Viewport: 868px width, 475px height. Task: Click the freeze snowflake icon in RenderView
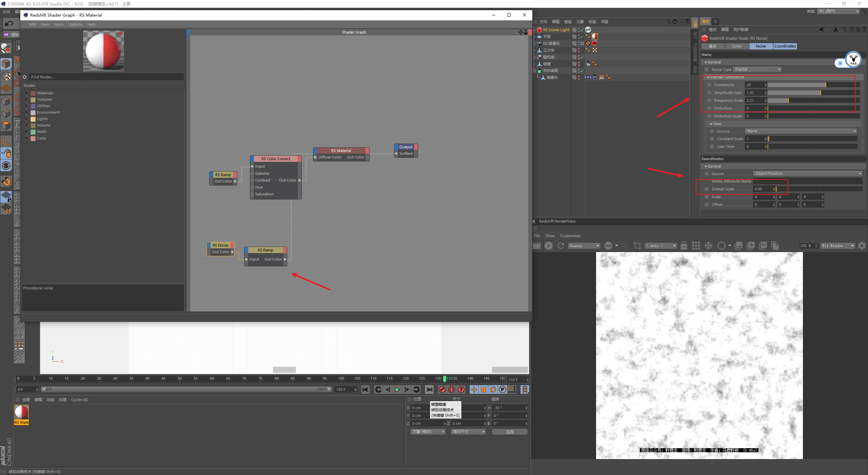[x=708, y=246]
